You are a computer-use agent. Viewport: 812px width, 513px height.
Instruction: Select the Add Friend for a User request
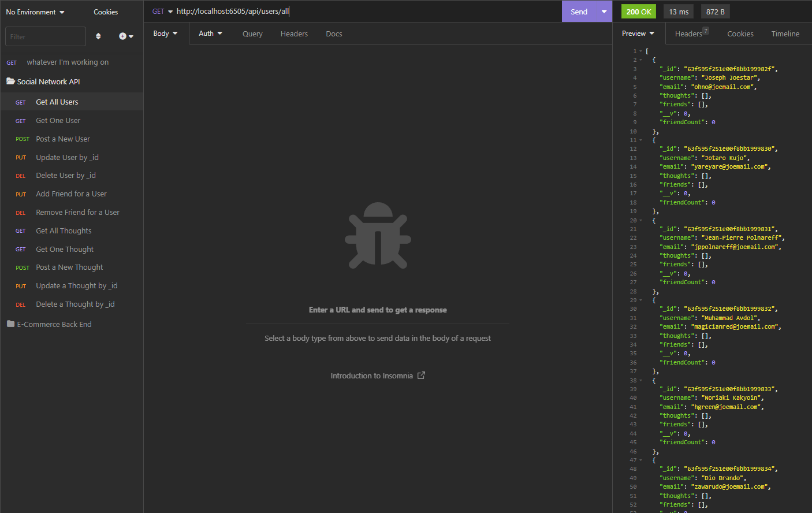[x=72, y=194]
